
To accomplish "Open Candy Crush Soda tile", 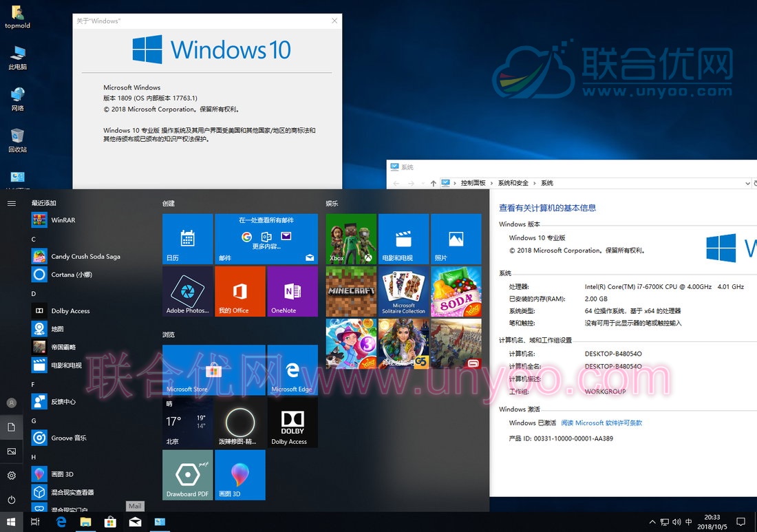I will pyautogui.click(x=456, y=292).
